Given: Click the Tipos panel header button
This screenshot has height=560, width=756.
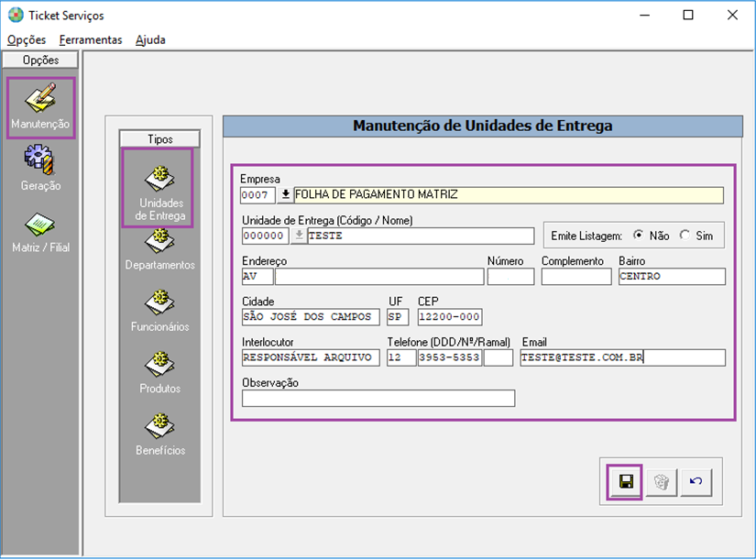Looking at the screenshot, I should pyautogui.click(x=160, y=139).
